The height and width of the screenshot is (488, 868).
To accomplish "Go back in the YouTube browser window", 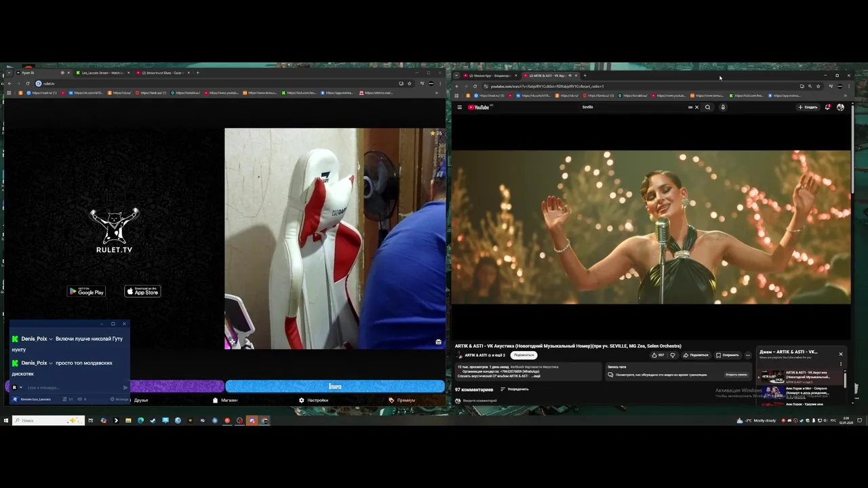I will coord(456,86).
